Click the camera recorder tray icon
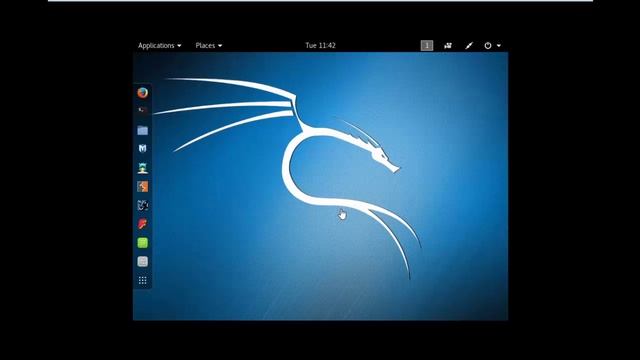 point(448,45)
